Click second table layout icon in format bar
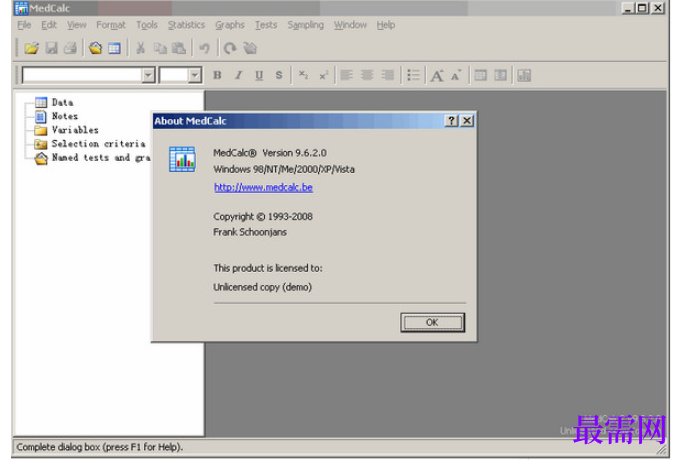The height and width of the screenshot is (461, 685). pos(501,76)
